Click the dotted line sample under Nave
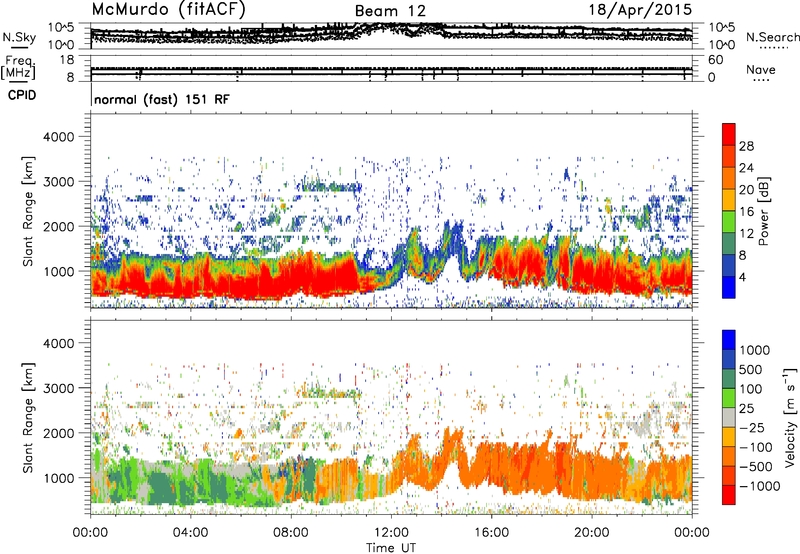Viewport: 800px width, 554px height. [x=761, y=81]
